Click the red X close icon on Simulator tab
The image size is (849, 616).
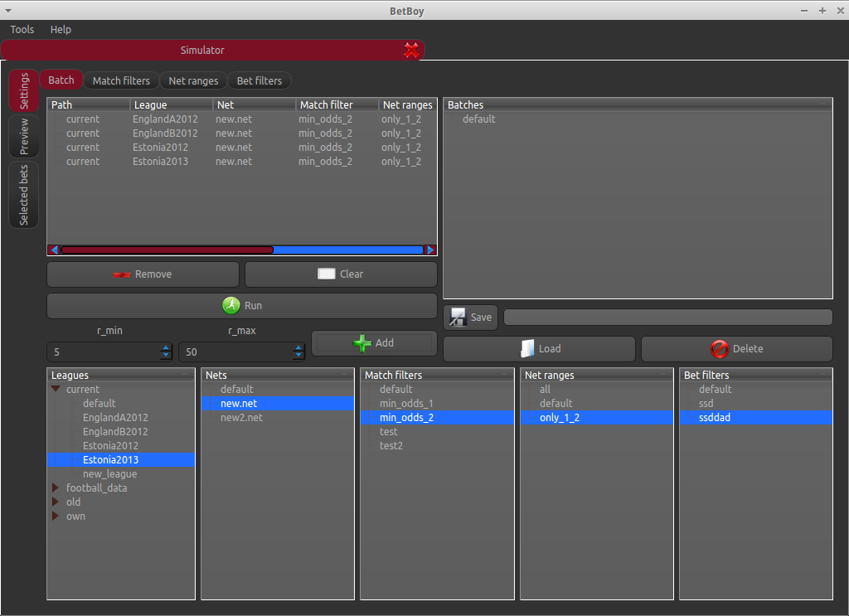tap(411, 51)
